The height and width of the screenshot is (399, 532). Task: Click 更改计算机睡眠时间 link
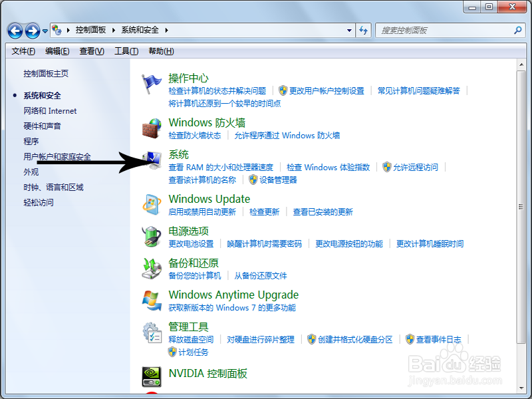[430, 244]
